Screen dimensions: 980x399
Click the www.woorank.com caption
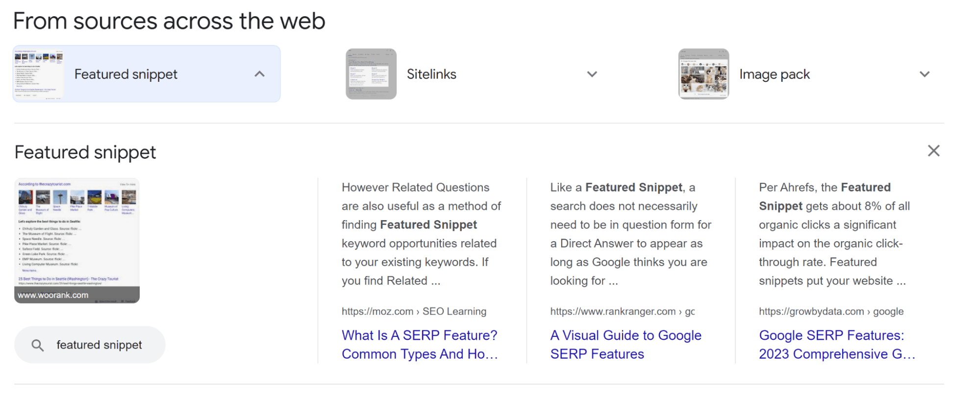[x=53, y=295]
